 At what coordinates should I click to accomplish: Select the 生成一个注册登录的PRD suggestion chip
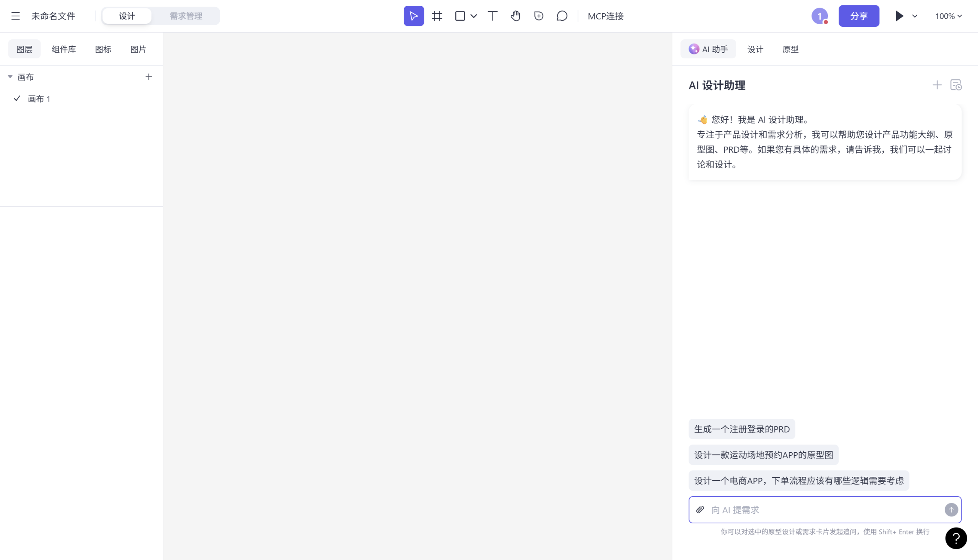pos(742,429)
